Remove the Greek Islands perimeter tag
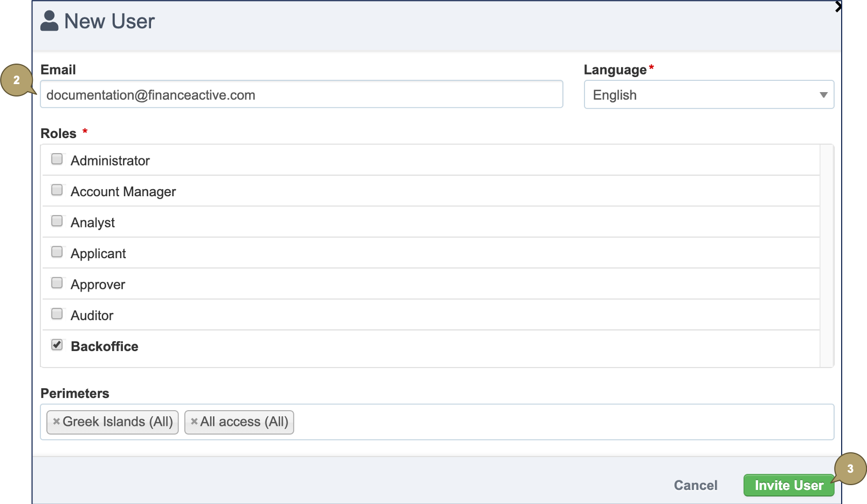The width and height of the screenshot is (867, 504). [56, 422]
